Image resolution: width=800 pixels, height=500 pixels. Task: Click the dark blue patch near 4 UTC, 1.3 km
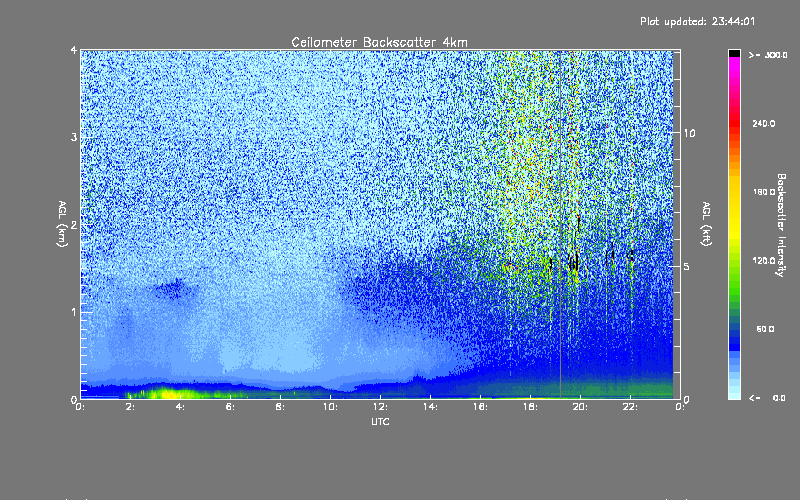tap(173, 289)
